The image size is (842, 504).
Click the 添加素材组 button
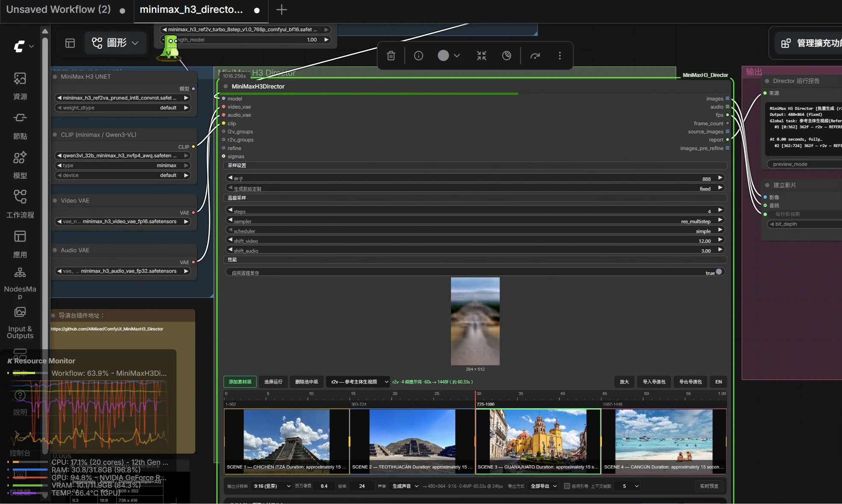[240, 382]
